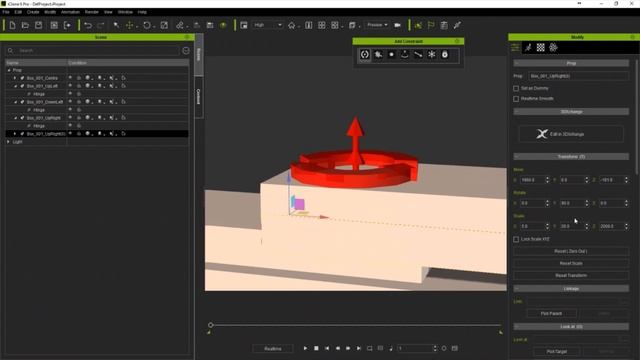Click the Play button in playback controls
This screenshot has height=360, width=640.
pos(305,348)
